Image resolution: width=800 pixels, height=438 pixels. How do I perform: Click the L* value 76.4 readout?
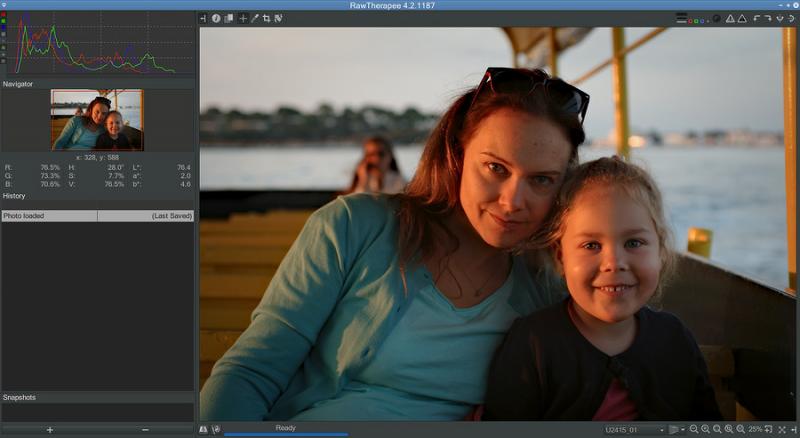pos(184,167)
